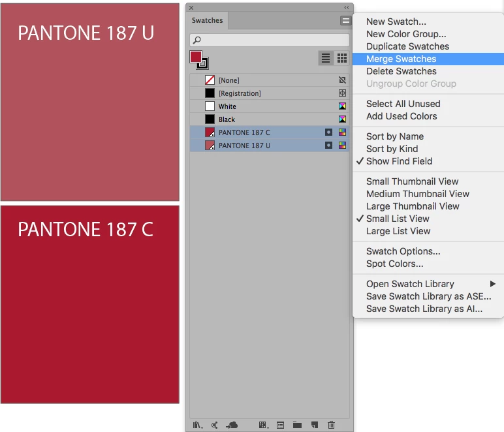Select the [None] swatch row
This screenshot has width=504, height=432.
click(x=270, y=80)
